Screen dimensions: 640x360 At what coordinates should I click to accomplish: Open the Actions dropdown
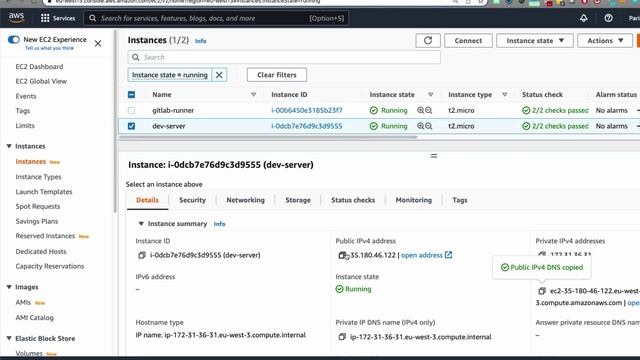click(x=605, y=40)
